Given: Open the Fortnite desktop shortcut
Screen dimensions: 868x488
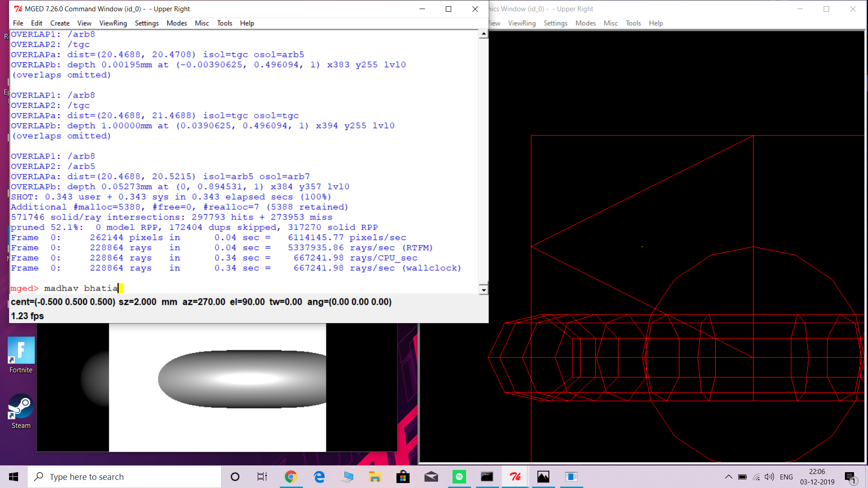Looking at the screenshot, I should 21,356.
